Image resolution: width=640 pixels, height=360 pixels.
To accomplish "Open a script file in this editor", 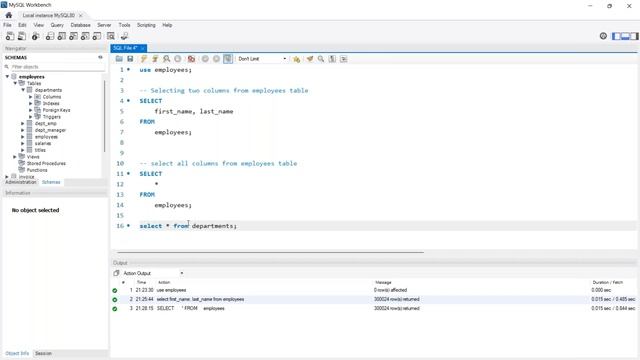I will (119, 59).
